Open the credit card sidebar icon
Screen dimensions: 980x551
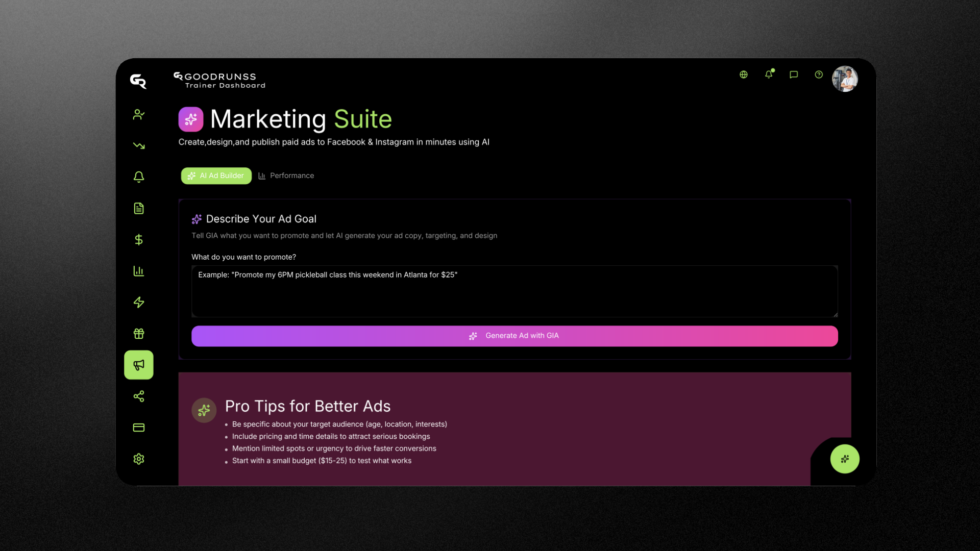tap(138, 428)
